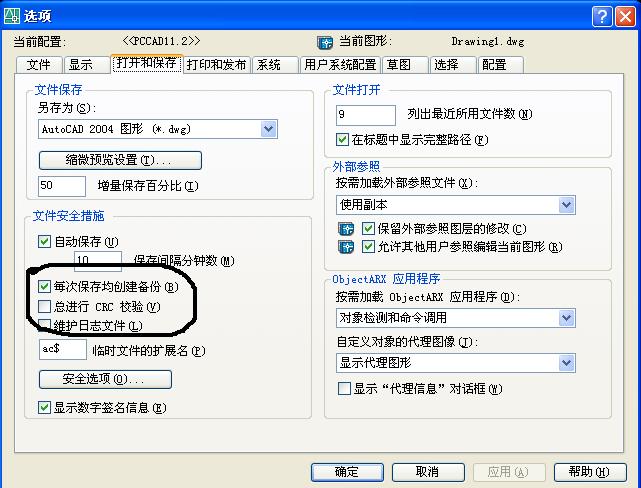Viewport: 641px width, 488px height.
Task: Enable 显示"代理信息"对话框 checkbox
Action: (344, 388)
